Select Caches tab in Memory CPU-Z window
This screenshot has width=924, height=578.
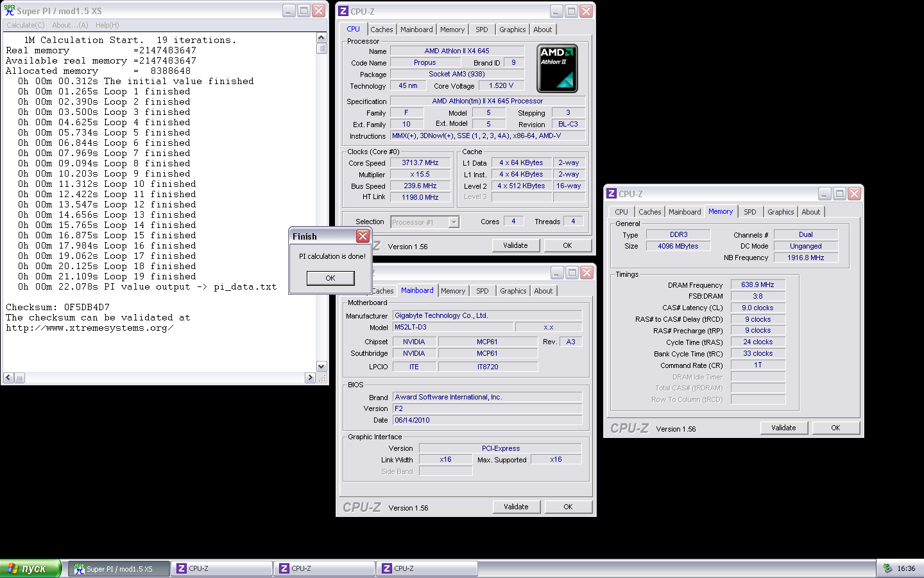650,212
